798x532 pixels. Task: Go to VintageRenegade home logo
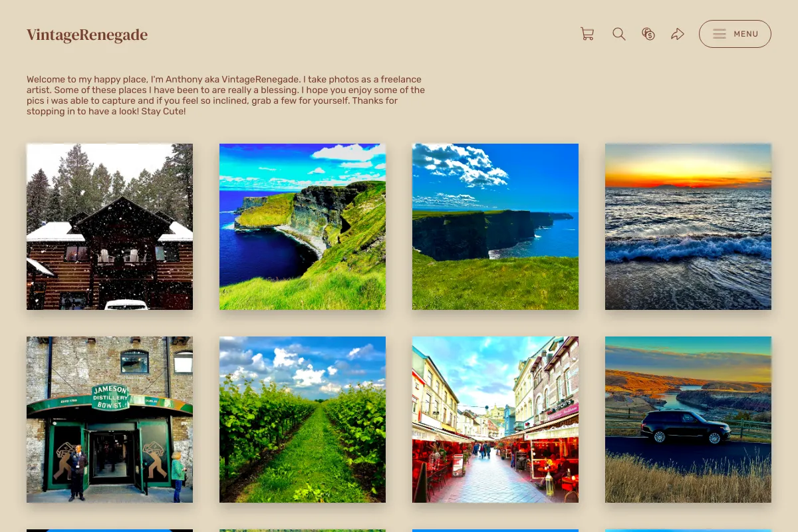[87, 35]
